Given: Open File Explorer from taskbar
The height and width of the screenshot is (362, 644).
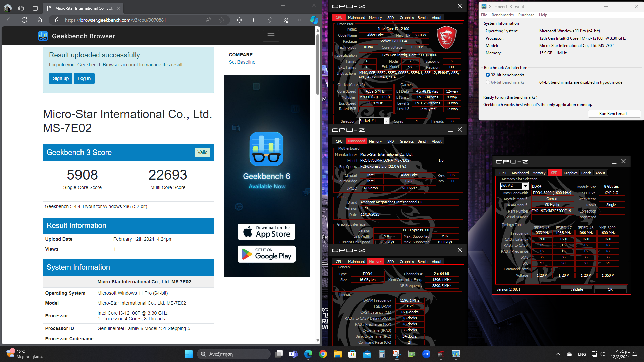Looking at the screenshot, I should tap(337, 354).
